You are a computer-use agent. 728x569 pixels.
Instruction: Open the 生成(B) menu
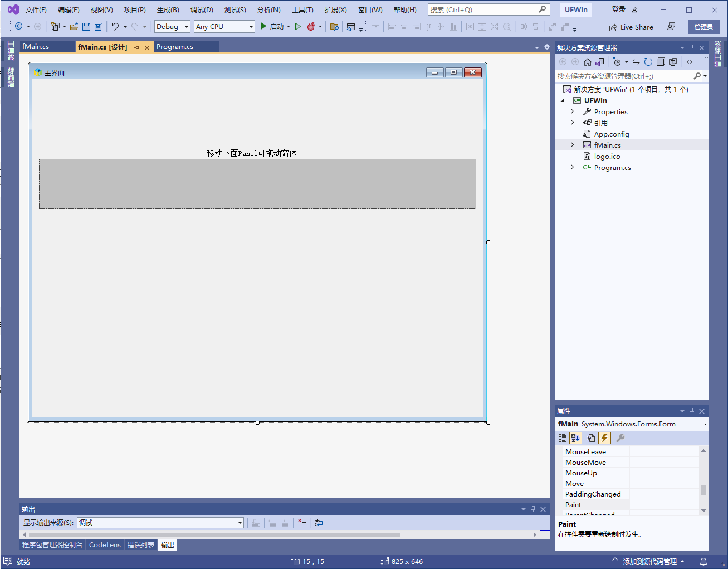168,10
